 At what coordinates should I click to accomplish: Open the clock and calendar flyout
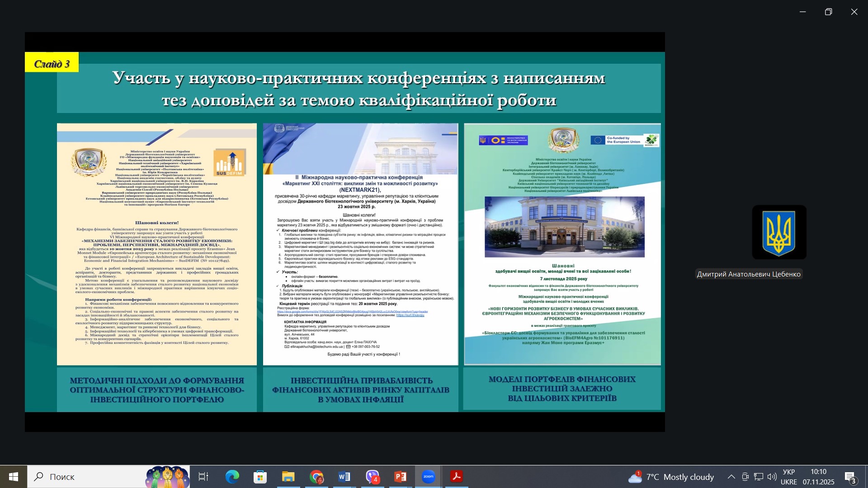pos(819,477)
